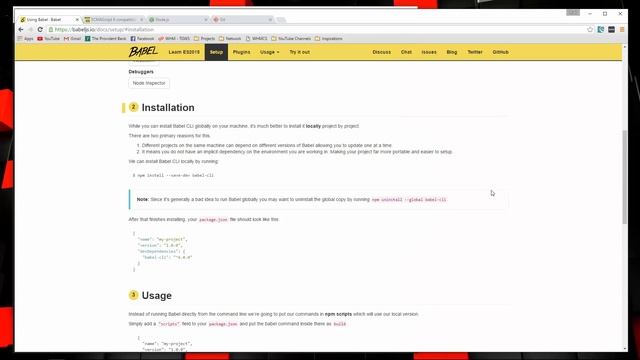640x360 pixels.
Task: Open the Facebook bookmark
Action: [142, 39]
